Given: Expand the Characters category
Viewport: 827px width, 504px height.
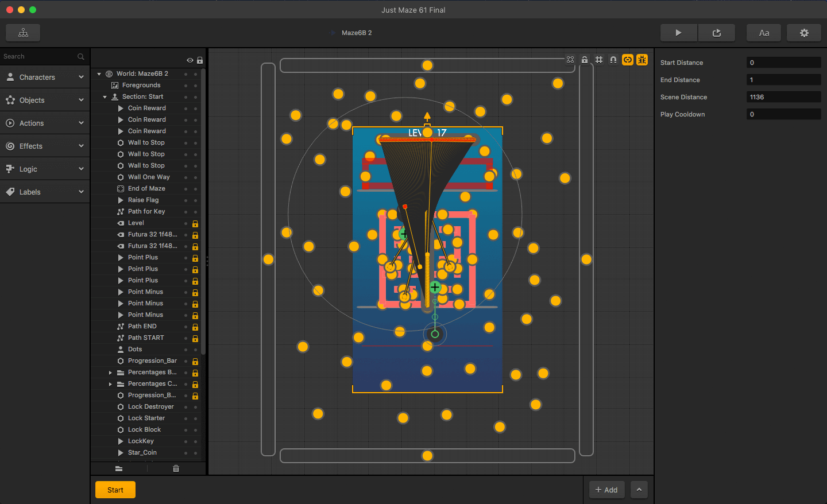Looking at the screenshot, I should [45, 77].
